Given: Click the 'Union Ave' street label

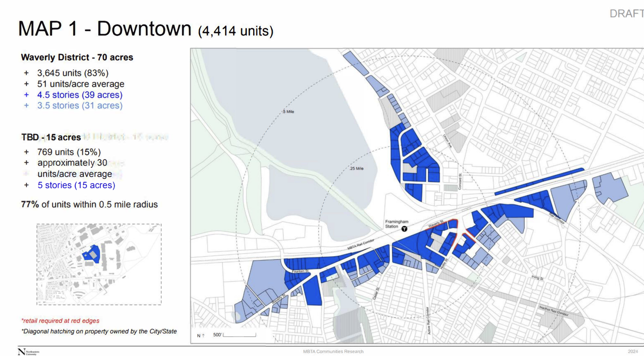Looking at the screenshot, I should click(x=448, y=141).
